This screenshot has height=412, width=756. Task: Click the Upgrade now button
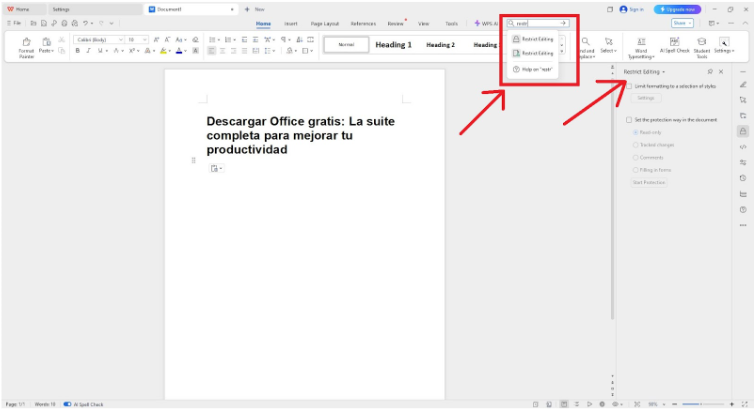(x=677, y=9)
